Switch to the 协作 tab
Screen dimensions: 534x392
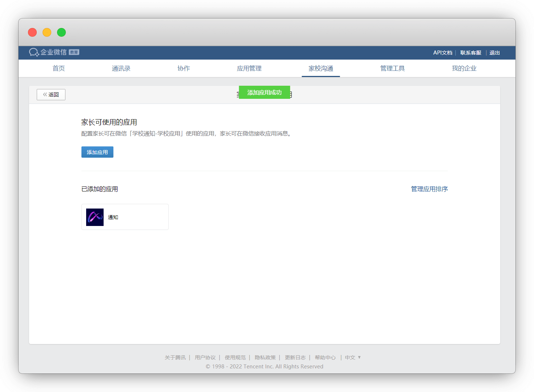(x=184, y=68)
